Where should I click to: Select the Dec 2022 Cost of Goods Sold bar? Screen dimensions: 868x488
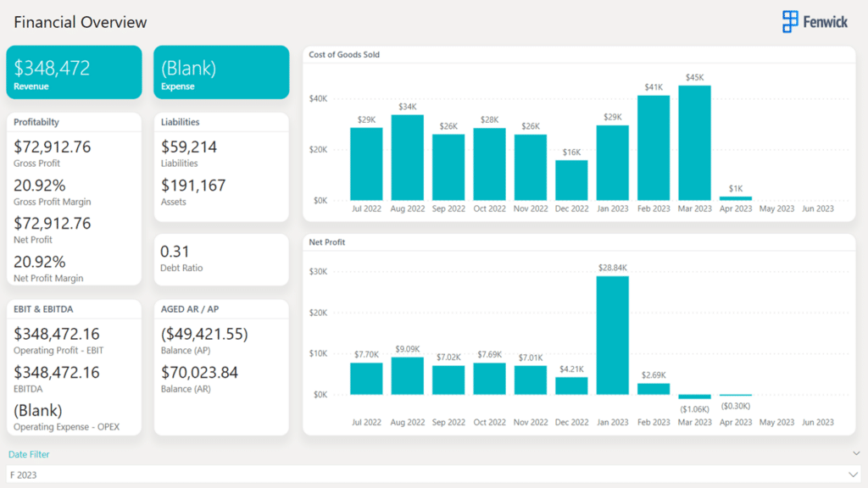pyautogui.click(x=571, y=180)
